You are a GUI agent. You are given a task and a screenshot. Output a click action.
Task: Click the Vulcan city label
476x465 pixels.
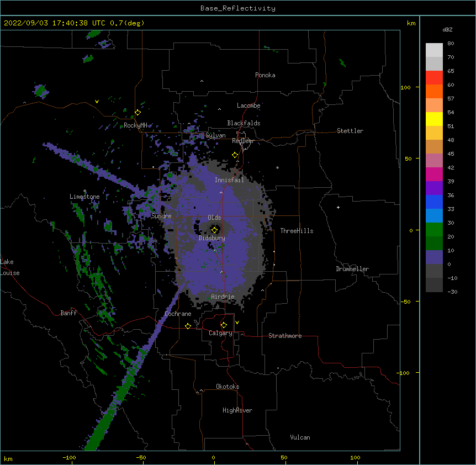pyautogui.click(x=300, y=437)
